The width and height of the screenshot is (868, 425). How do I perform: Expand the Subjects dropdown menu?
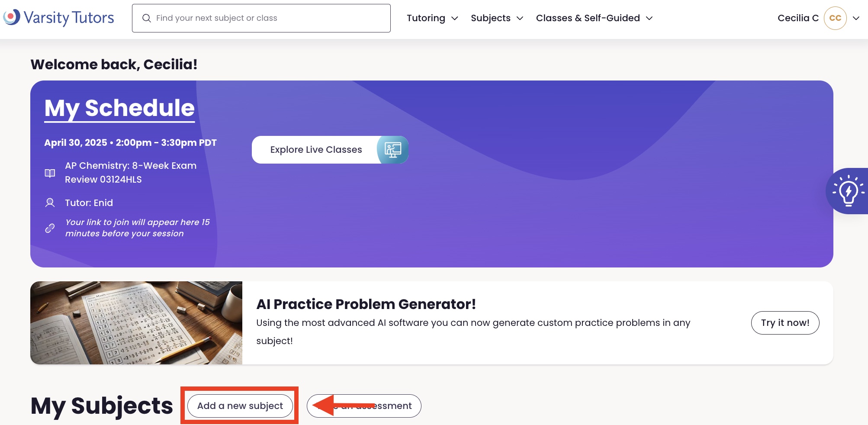click(x=497, y=18)
